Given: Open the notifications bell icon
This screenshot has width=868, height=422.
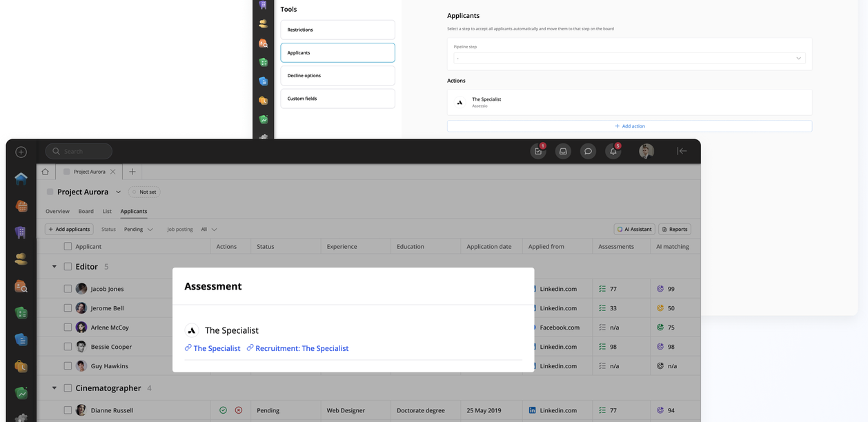Looking at the screenshot, I should [x=613, y=152].
